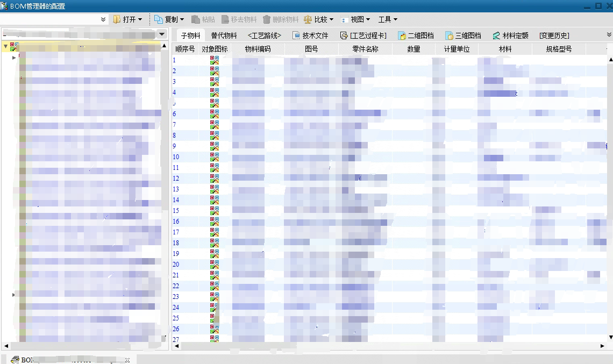This screenshot has height=364, width=613.
Task: Click the table vertical scrollbar up arrow
Action: click(x=611, y=60)
